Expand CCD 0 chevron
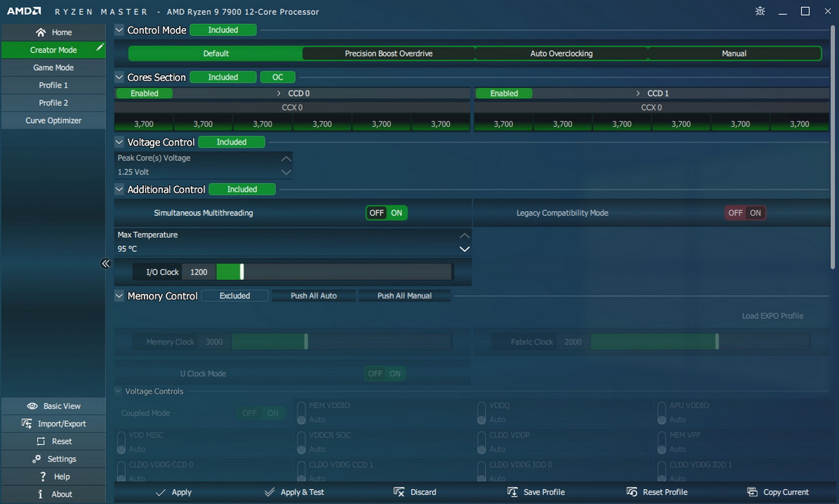This screenshot has width=839, height=504. [279, 93]
